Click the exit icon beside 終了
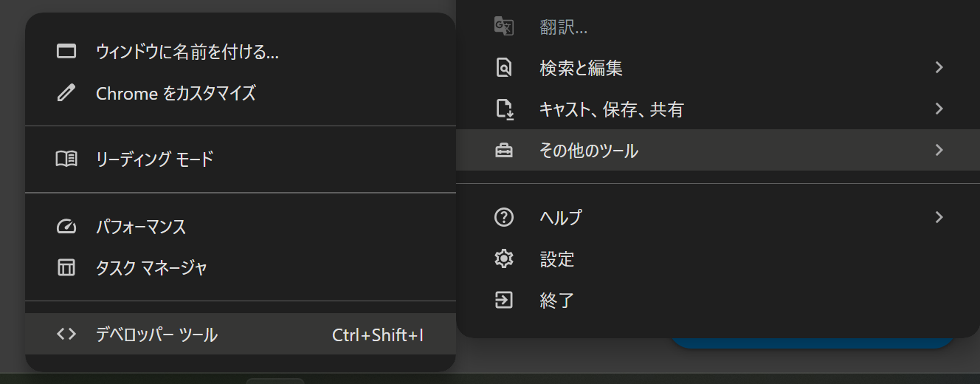980x384 pixels. [x=504, y=300]
